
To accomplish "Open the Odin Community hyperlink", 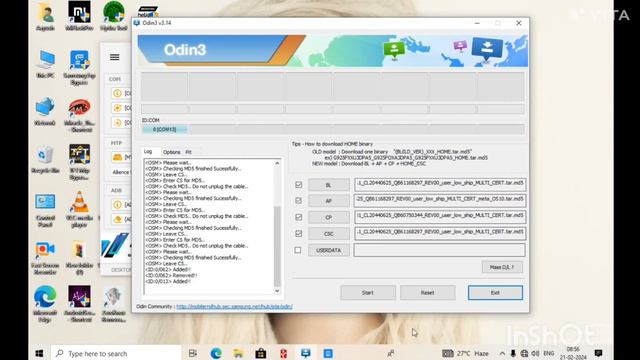I will pos(234,307).
